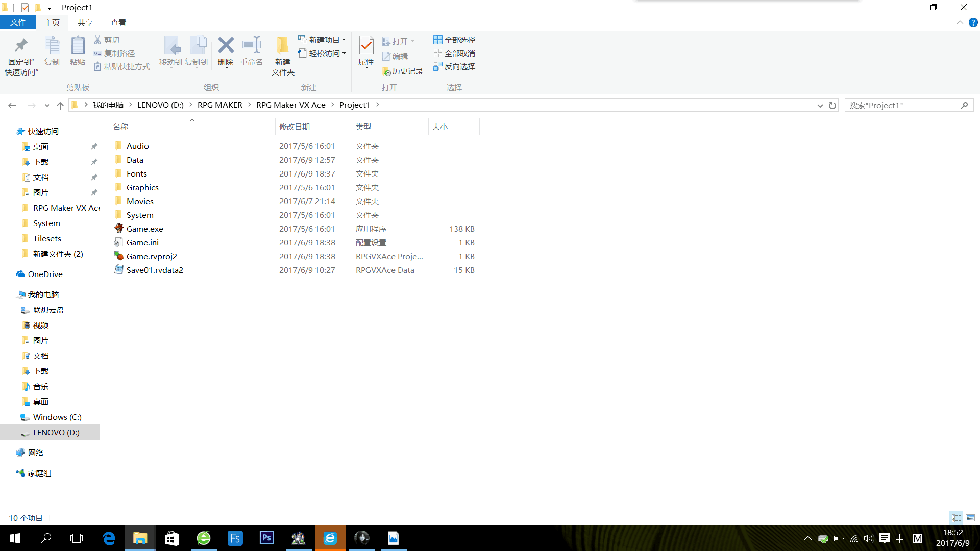Open the 文件 menu tab

pyautogui.click(x=18, y=22)
